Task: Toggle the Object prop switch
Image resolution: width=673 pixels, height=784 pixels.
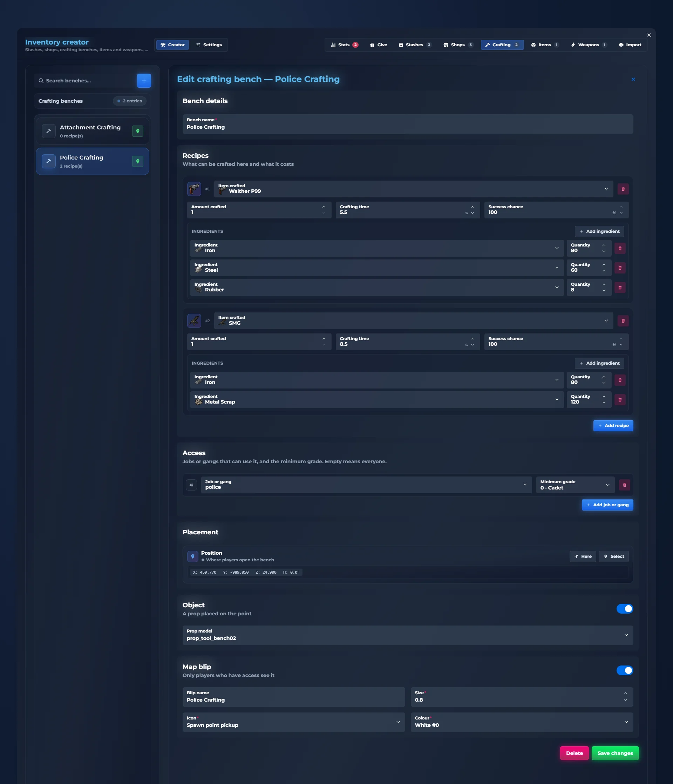Action: click(625, 608)
